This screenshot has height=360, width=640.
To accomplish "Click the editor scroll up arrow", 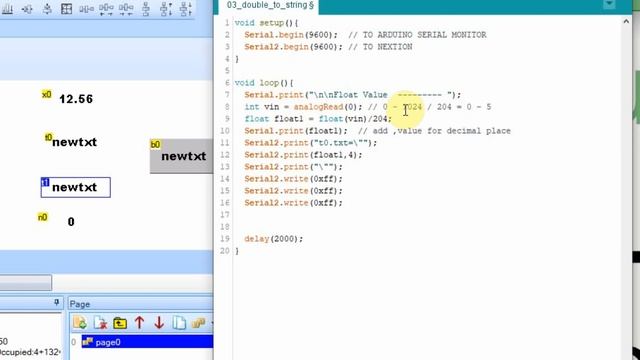I will point(626,22).
